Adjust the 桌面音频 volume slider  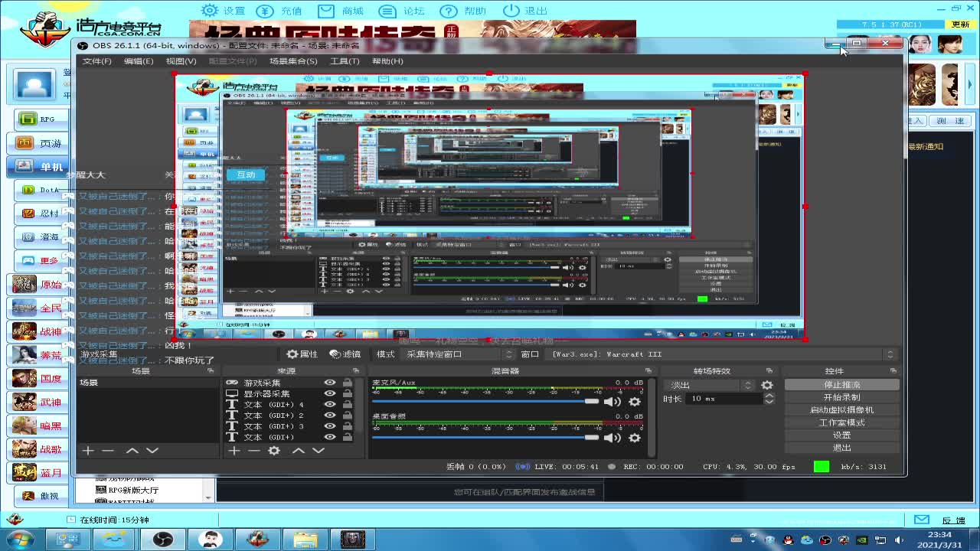coord(485,438)
